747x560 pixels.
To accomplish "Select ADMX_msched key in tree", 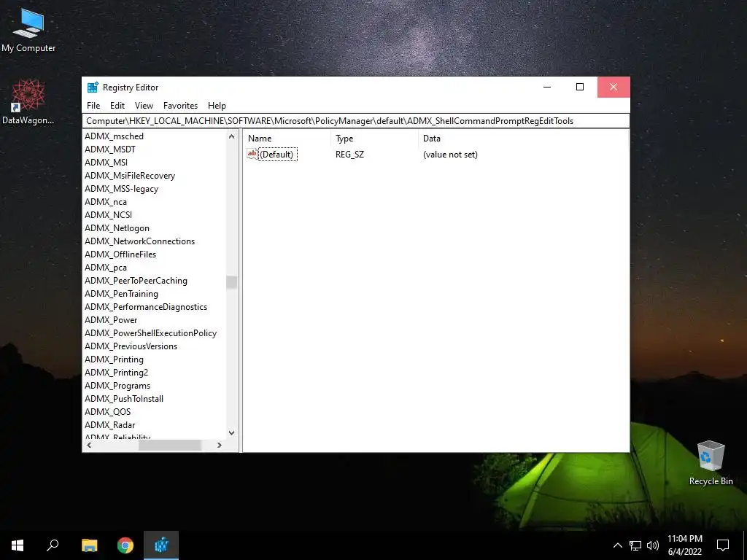I will pyautogui.click(x=114, y=136).
